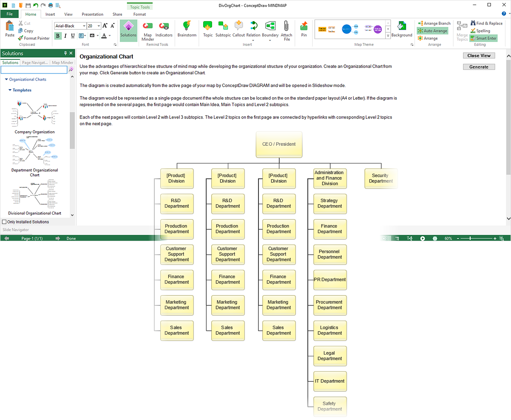Click the Save icon in quick access toolbar
The height and width of the screenshot is (420, 511).
pos(28,6)
